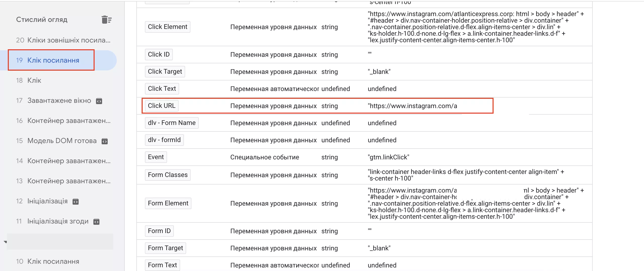The width and height of the screenshot is (644, 271).
Task: Open the dlv - Form Name variable
Action: pos(172,123)
